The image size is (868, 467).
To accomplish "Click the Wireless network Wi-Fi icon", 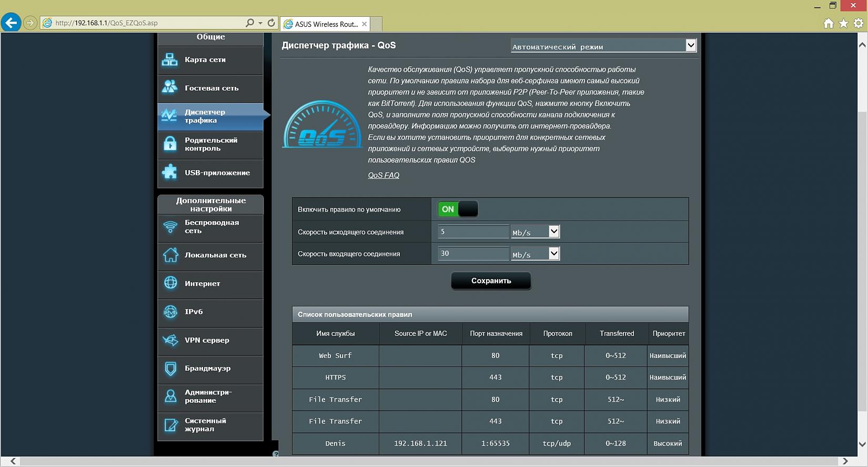I will point(170,227).
